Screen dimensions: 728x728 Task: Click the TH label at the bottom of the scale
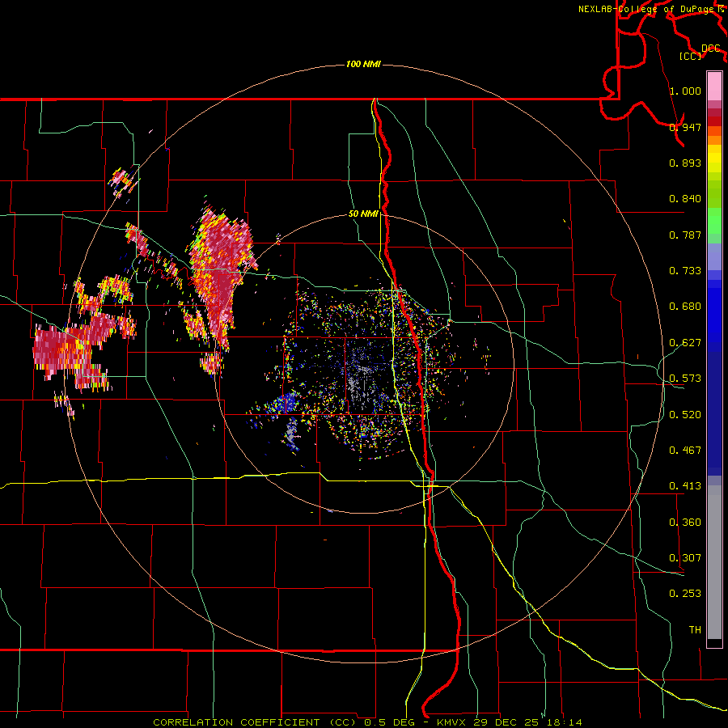pyautogui.click(x=695, y=630)
